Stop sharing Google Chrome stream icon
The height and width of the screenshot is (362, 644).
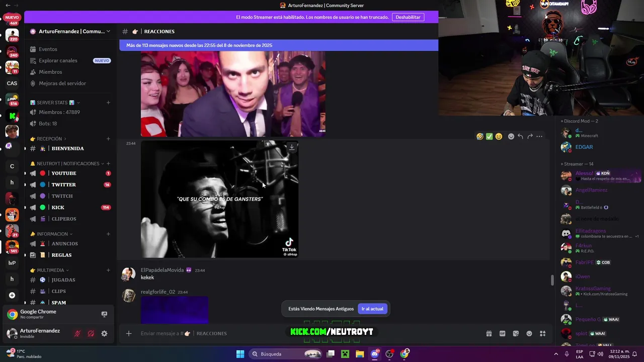point(104,314)
